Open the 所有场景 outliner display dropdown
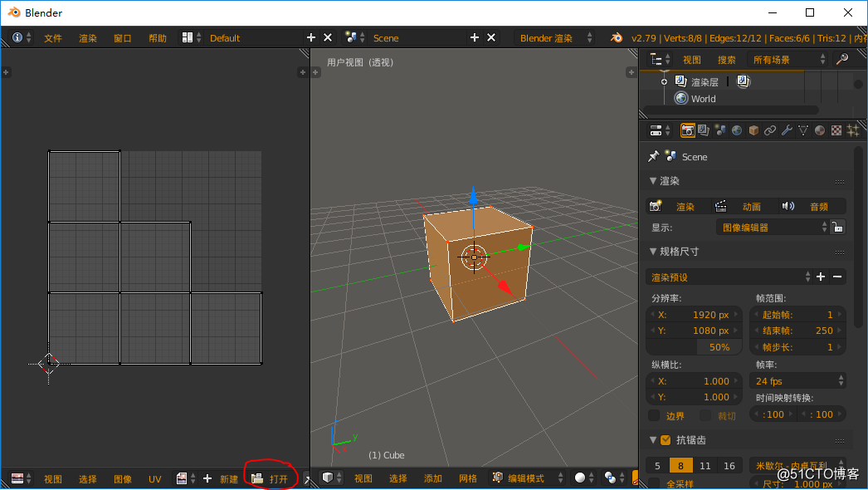The width and height of the screenshot is (868, 490). pyautogui.click(x=787, y=59)
